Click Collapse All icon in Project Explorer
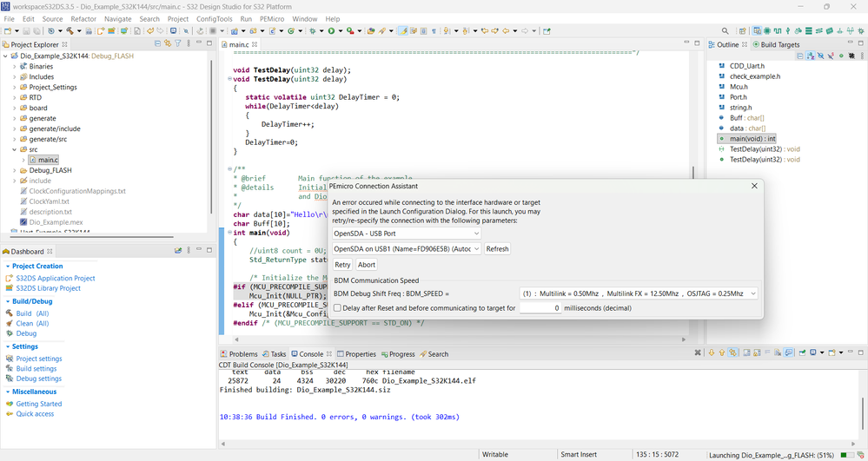 pos(157,43)
